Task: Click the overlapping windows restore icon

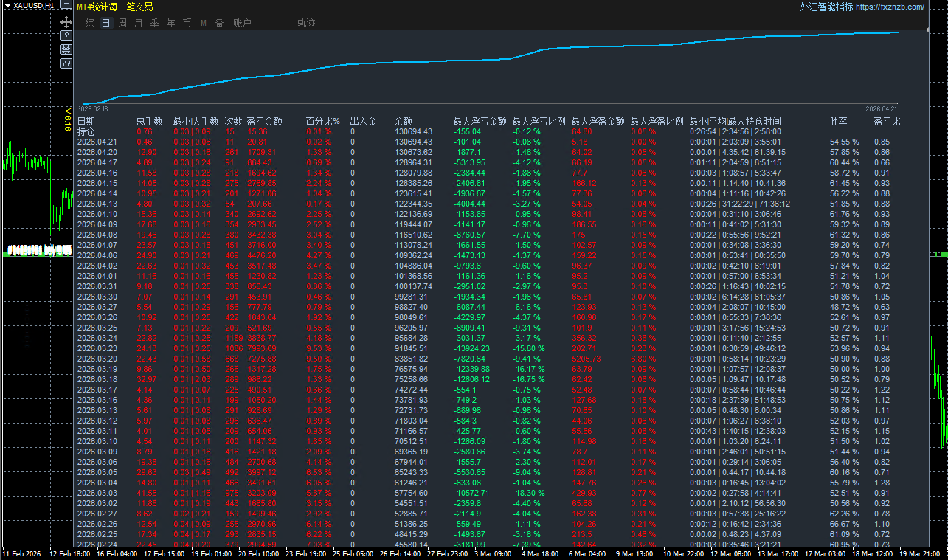Action: (66, 63)
